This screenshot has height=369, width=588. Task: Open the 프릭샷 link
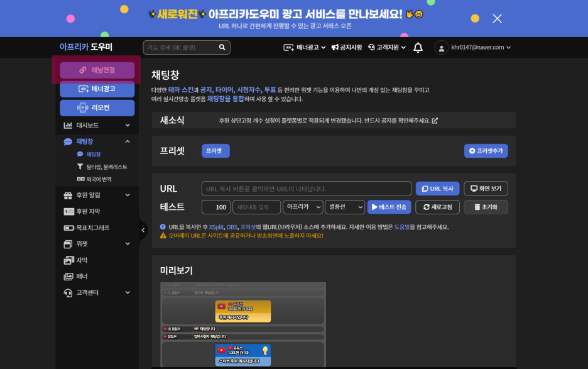coord(248,227)
